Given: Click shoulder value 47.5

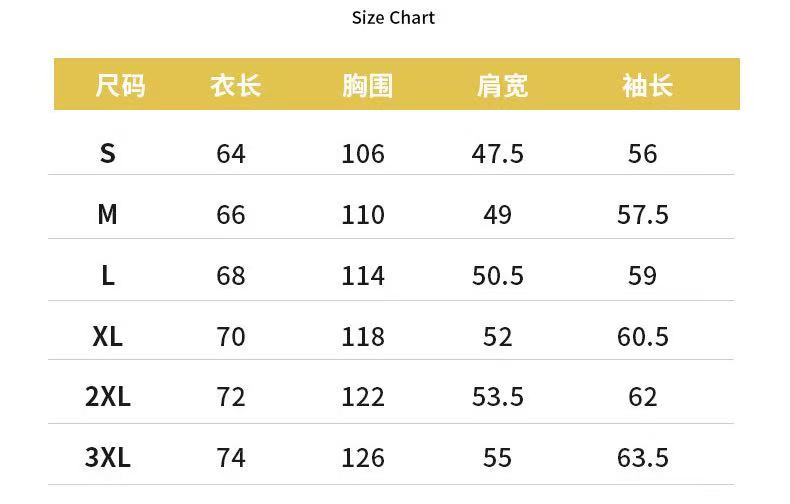Looking at the screenshot, I should [498, 154].
